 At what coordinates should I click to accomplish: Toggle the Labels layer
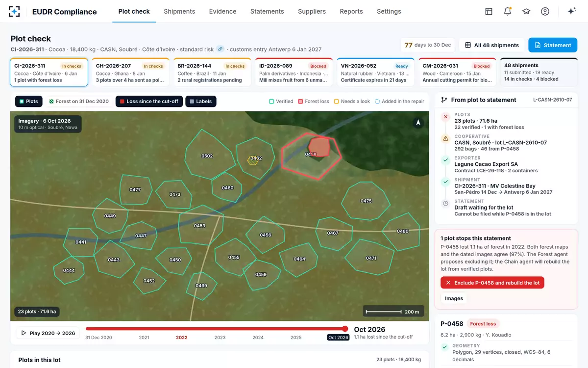[x=201, y=102]
